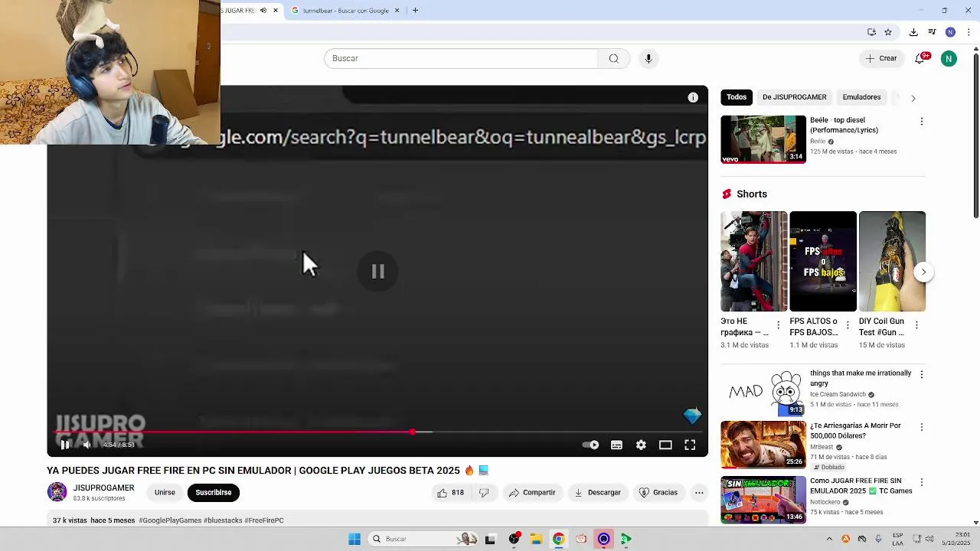Screen dimensions: 980x551
Task: Open video player settings gear
Action: coord(641,445)
